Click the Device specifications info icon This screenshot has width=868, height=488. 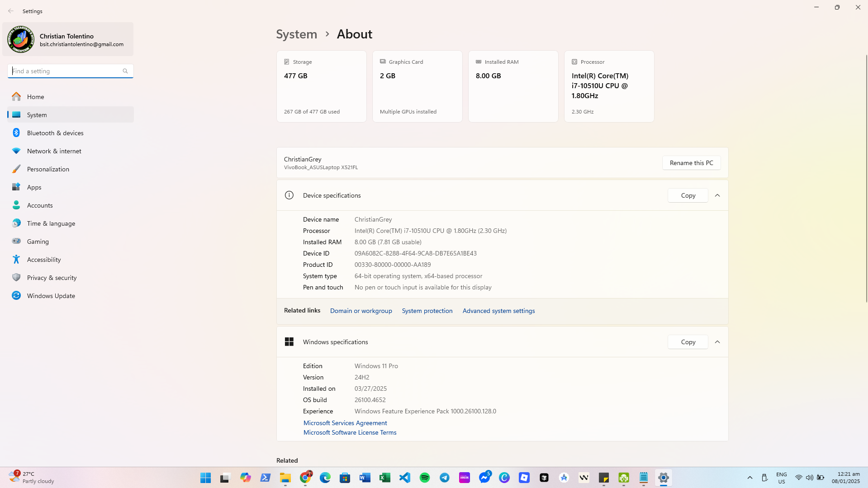coord(289,195)
